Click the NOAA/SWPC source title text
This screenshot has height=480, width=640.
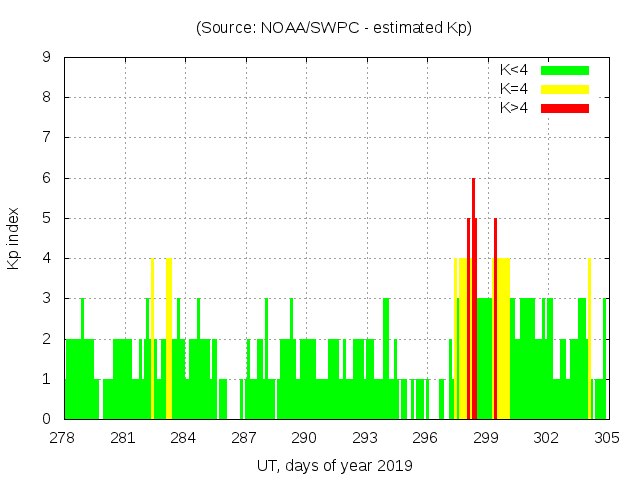coord(333,28)
